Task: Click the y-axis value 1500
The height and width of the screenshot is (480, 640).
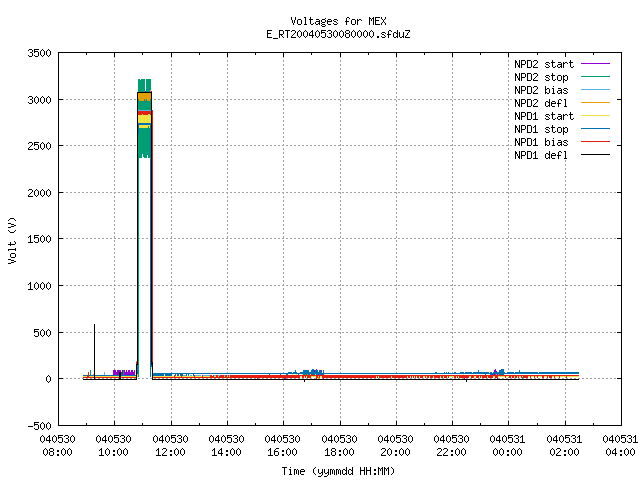Action: pyautogui.click(x=39, y=239)
